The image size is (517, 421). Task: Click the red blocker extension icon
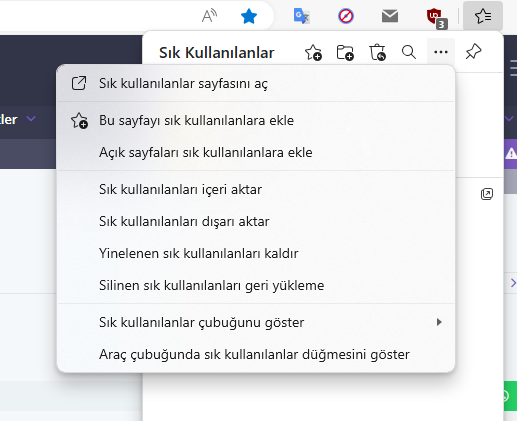tap(346, 16)
